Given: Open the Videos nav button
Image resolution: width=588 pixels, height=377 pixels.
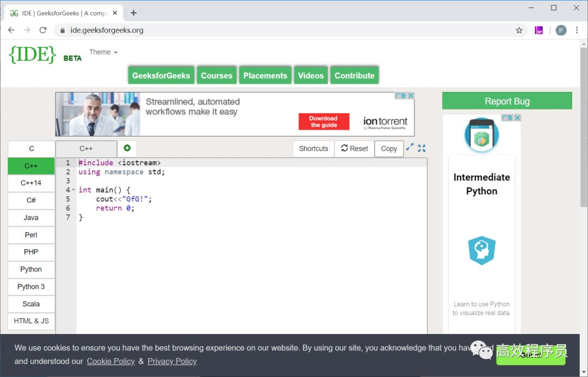Looking at the screenshot, I should 311,75.
